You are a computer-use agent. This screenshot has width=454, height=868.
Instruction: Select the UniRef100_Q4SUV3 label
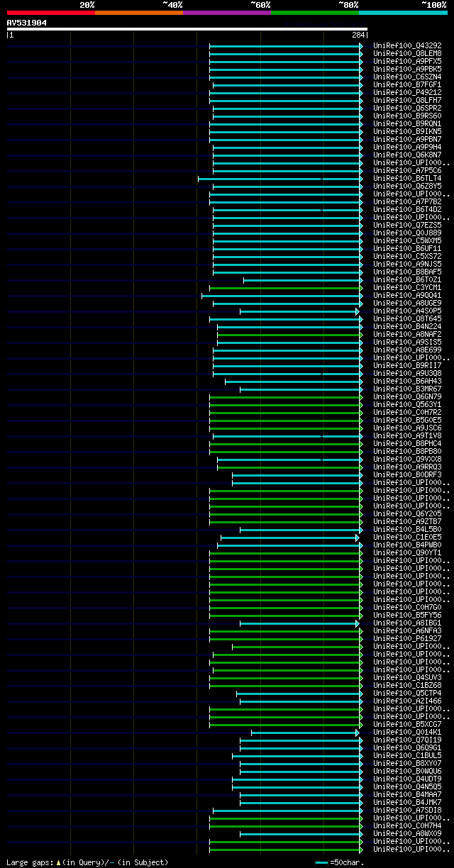tap(407, 677)
